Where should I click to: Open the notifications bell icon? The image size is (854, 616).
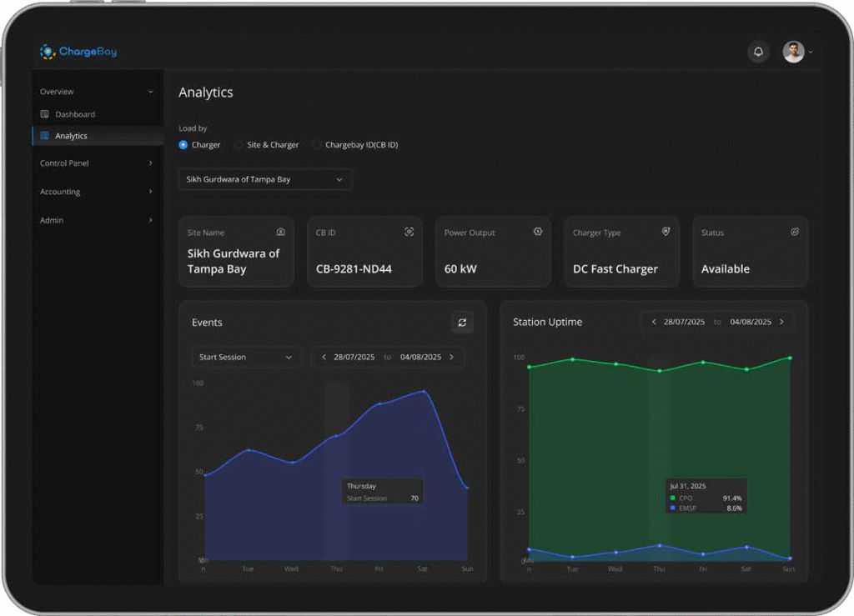point(758,52)
